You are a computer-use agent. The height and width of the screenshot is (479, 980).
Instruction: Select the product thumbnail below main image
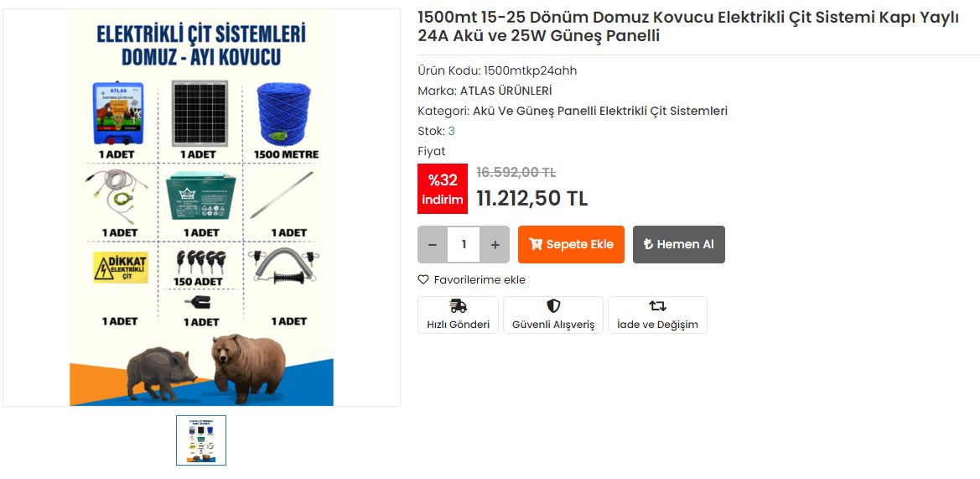point(201,440)
